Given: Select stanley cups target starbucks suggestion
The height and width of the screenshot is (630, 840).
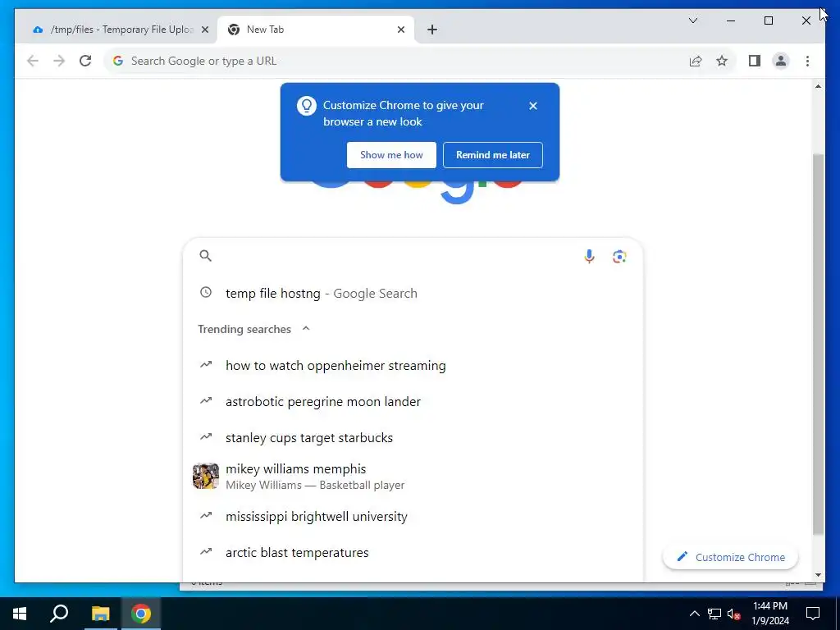Looking at the screenshot, I should click(413, 437).
